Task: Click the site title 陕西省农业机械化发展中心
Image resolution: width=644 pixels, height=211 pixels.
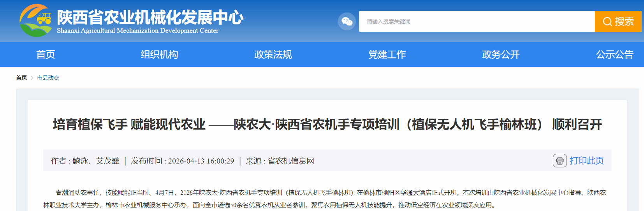Action: (150, 18)
